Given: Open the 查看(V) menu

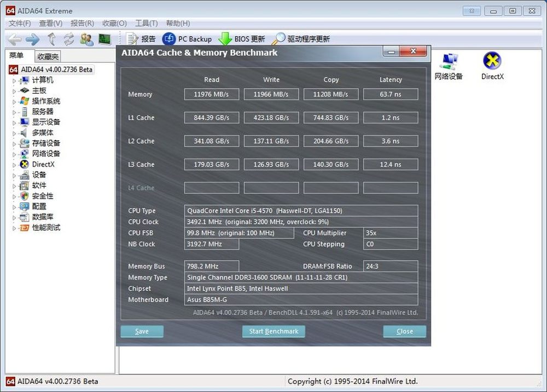Looking at the screenshot, I should (x=50, y=24).
